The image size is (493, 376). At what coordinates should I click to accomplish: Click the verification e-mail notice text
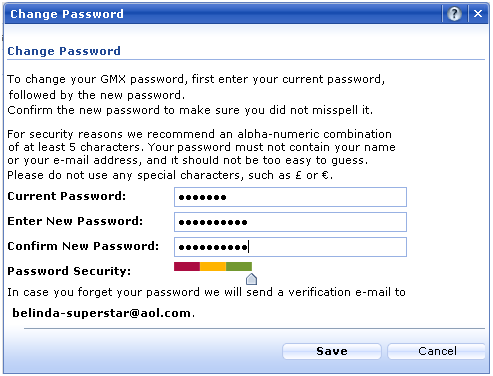click(x=206, y=292)
